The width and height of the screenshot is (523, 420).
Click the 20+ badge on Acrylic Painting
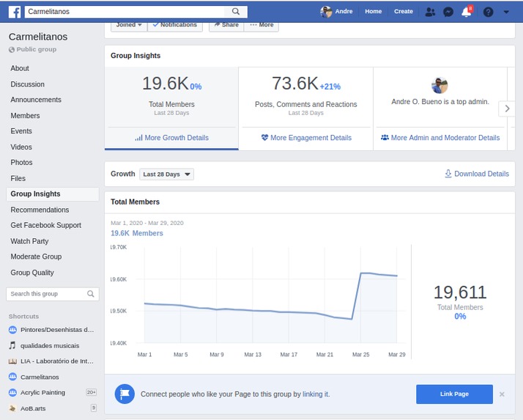point(91,393)
